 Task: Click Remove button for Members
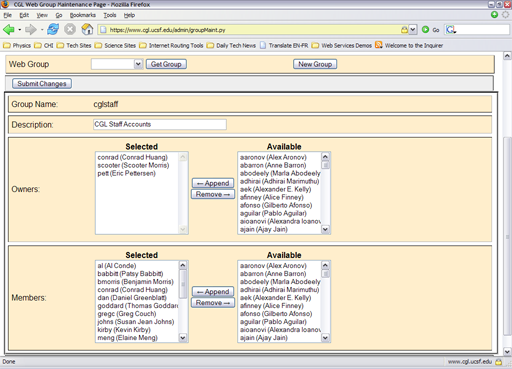(x=213, y=303)
